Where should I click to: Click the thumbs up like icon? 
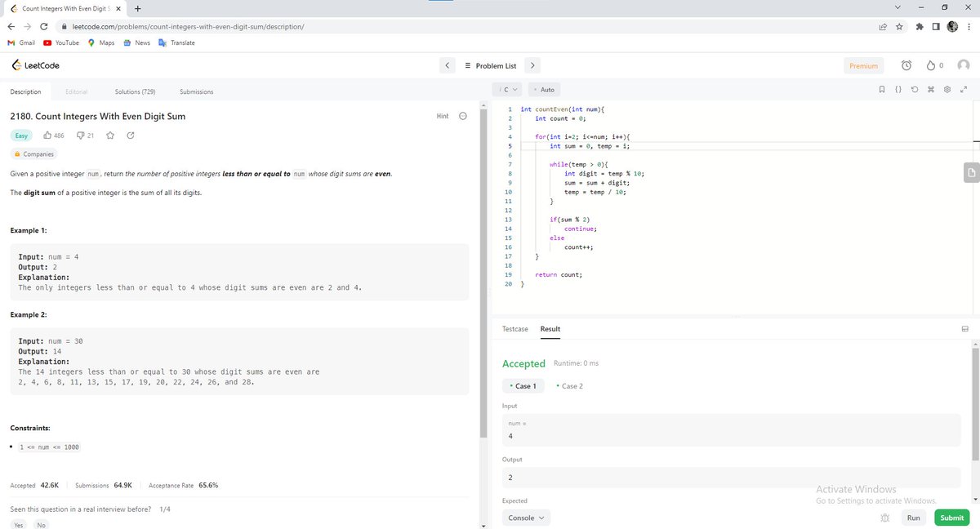coord(47,136)
